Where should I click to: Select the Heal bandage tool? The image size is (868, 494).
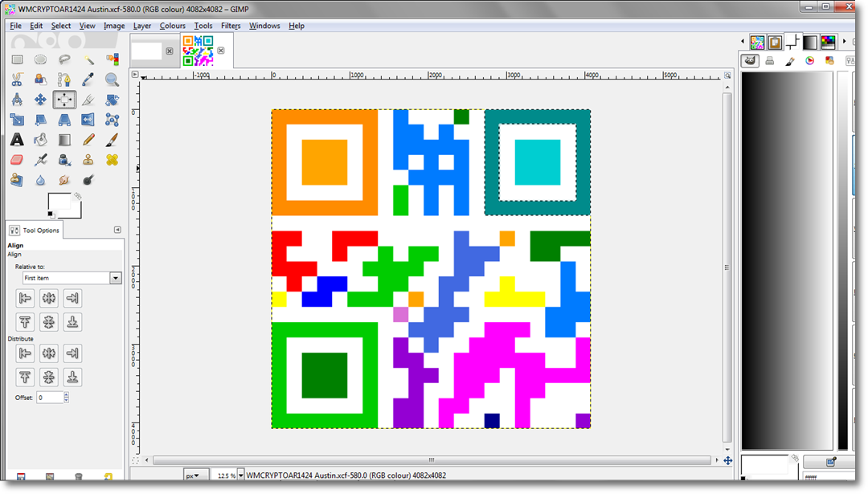112,160
